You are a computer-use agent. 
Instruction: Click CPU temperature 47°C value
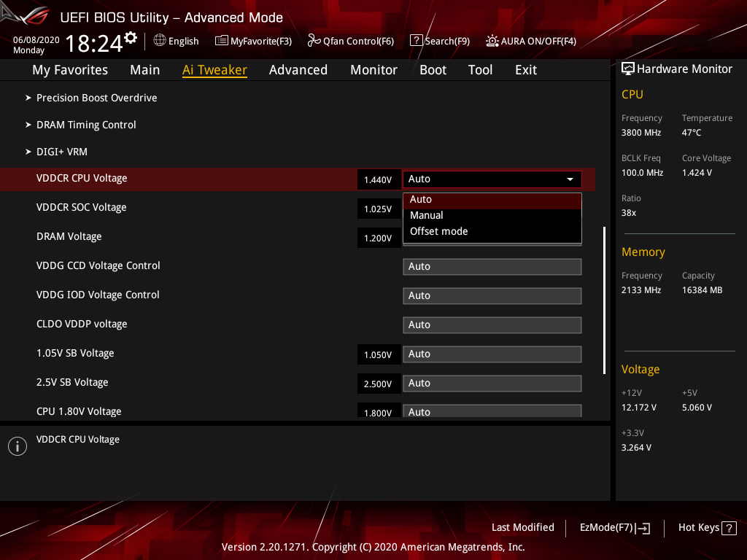tap(692, 133)
